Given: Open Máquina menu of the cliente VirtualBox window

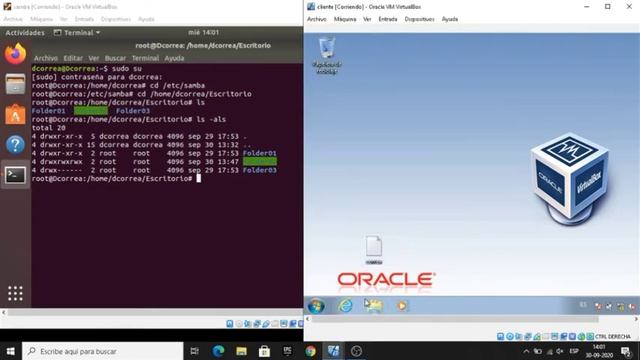Looking at the screenshot, I should tap(345, 19).
